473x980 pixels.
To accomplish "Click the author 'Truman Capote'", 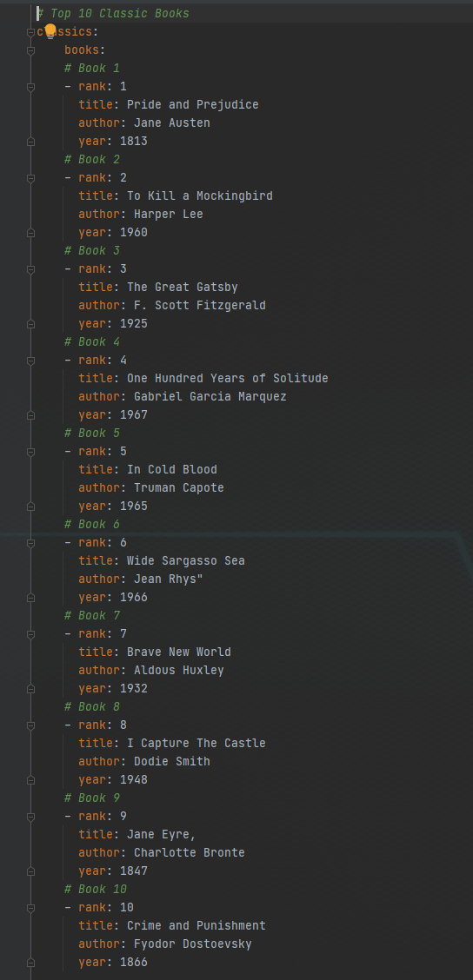I will coord(179,488).
